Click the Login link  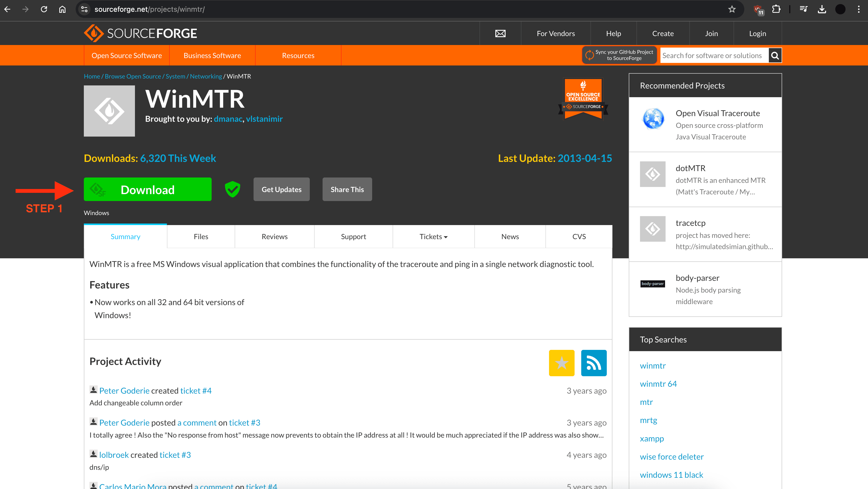pos(758,34)
